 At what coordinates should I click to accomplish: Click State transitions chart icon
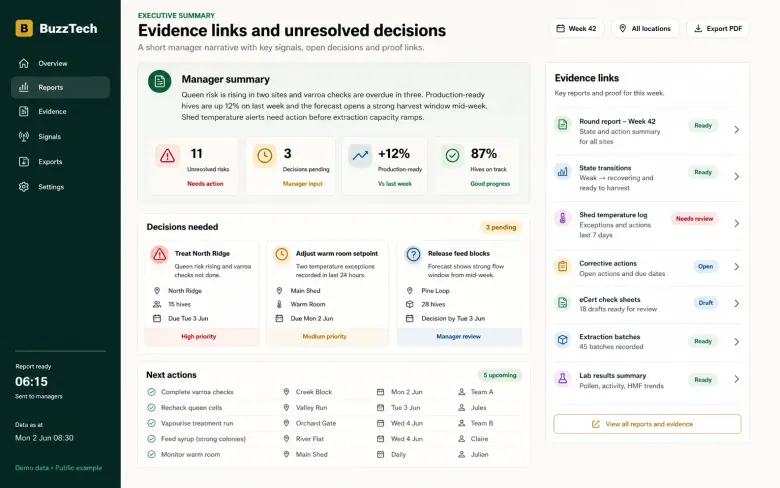pyautogui.click(x=563, y=172)
